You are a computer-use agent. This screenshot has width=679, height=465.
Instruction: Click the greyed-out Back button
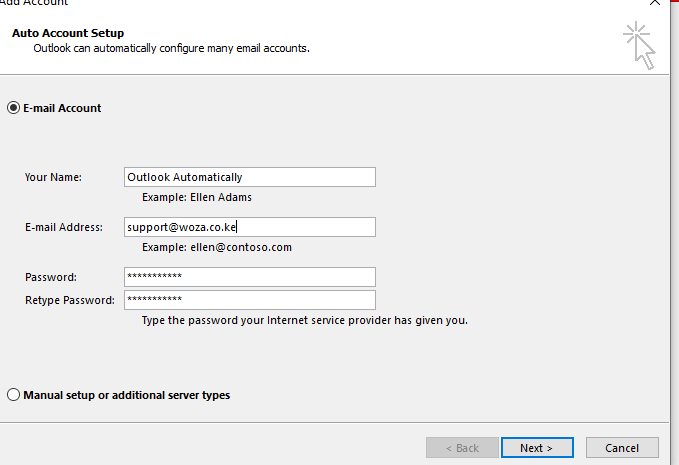(462, 448)
